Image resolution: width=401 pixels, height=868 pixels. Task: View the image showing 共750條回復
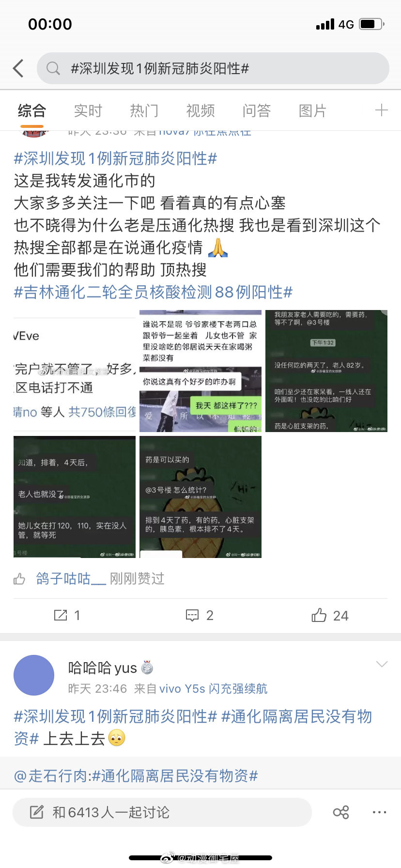pos(75,371)
